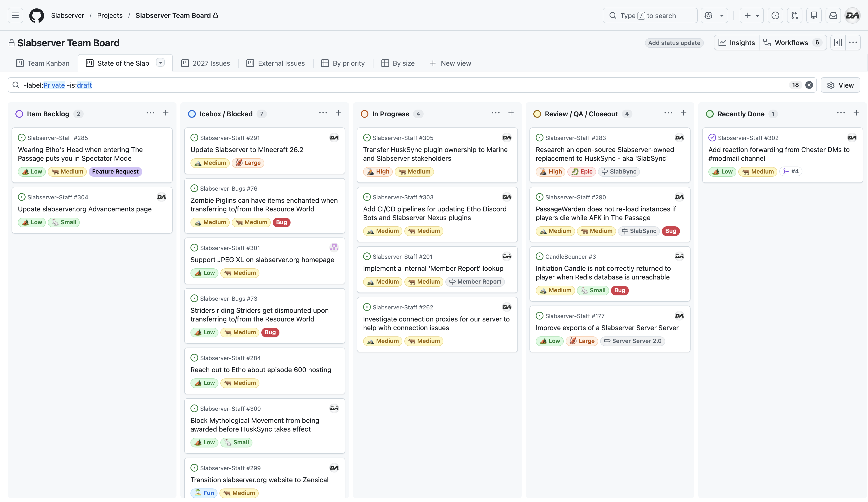Open the issues icon in header
The width and height of the screenshot is (868, 502).
(x=775, y=15)
